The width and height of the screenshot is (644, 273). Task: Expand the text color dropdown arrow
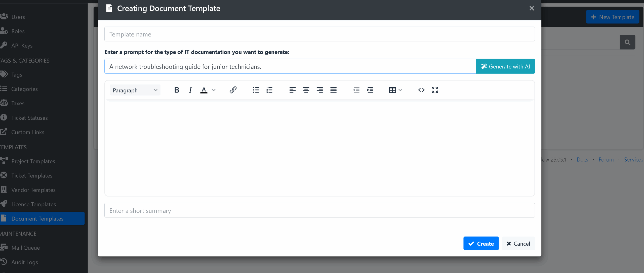[214, 90]
